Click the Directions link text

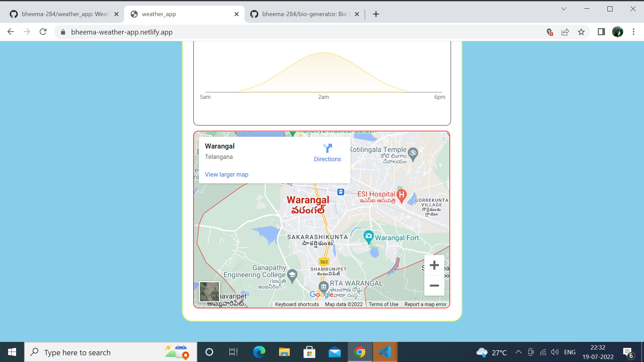point(327,159)
